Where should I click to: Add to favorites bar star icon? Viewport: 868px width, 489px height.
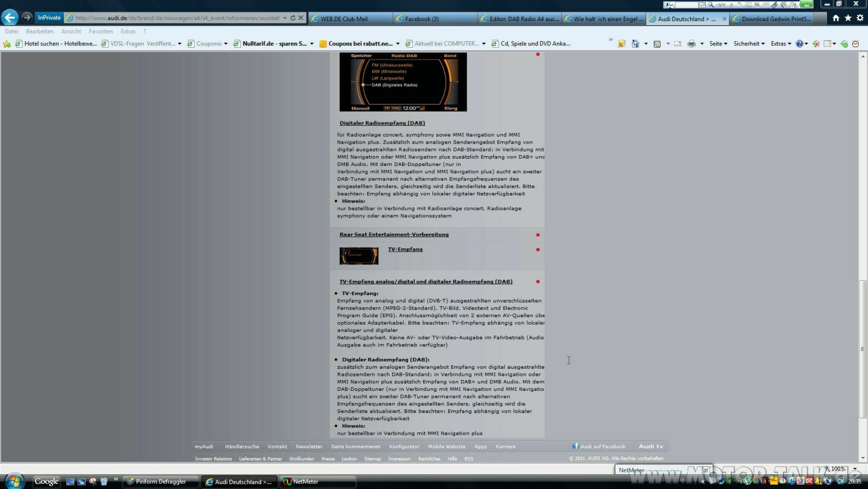[7, 44]
